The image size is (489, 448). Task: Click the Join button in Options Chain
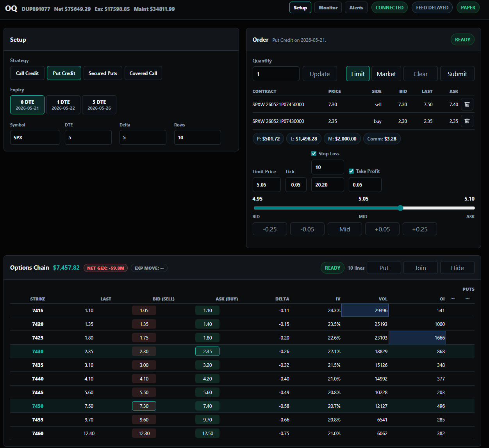421,268
